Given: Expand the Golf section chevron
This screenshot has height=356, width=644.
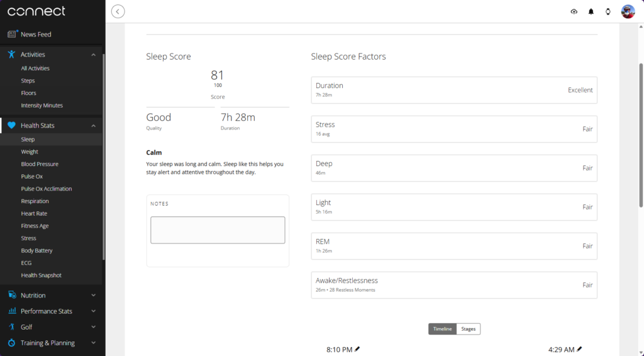Looking at the screenshot, I should pos(94,327).
